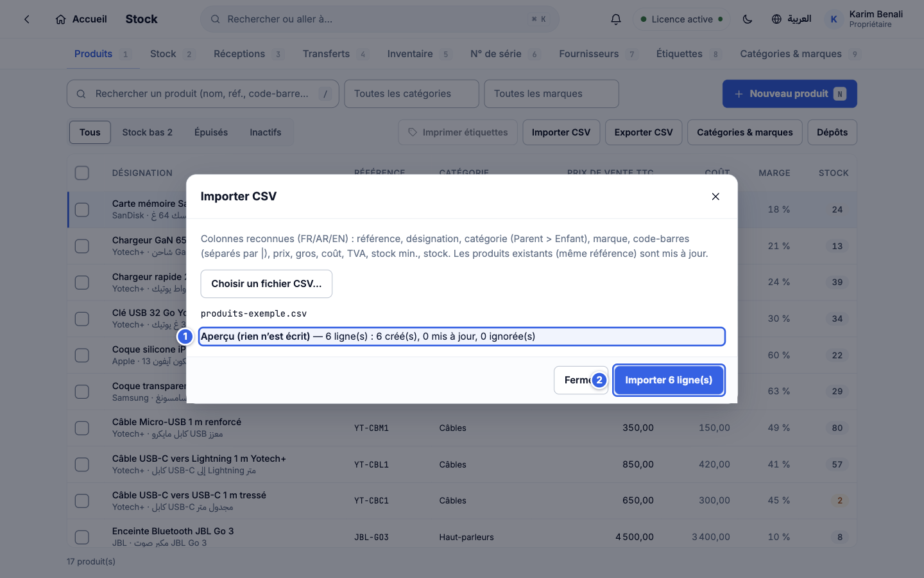Open Catégories & marques tab

(x=800, y=54)
